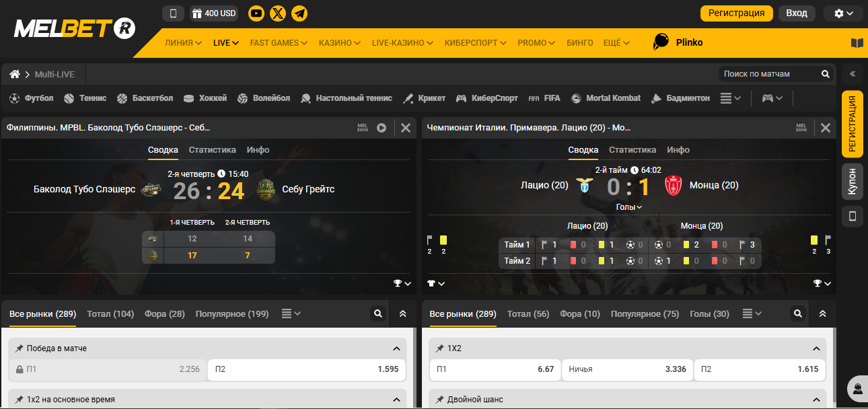868x409 pixels.
Task: Open the Telegram channel icon
Action: (x=299, y=13)
